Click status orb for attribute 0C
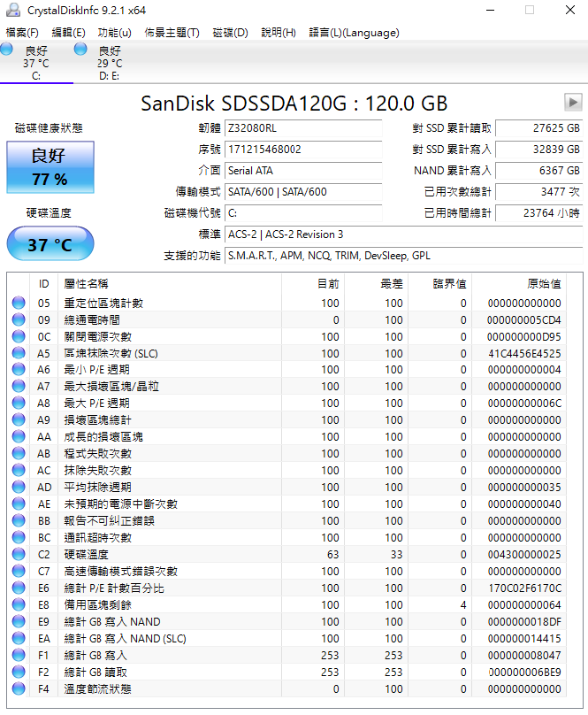Viewport: 588px width, 715px height. tap(19, 336)
